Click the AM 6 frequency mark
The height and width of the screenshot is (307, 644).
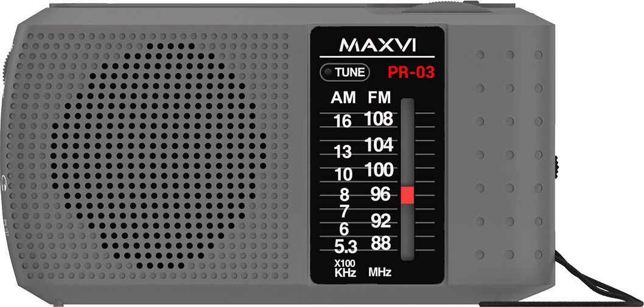[x=344, y=228]
